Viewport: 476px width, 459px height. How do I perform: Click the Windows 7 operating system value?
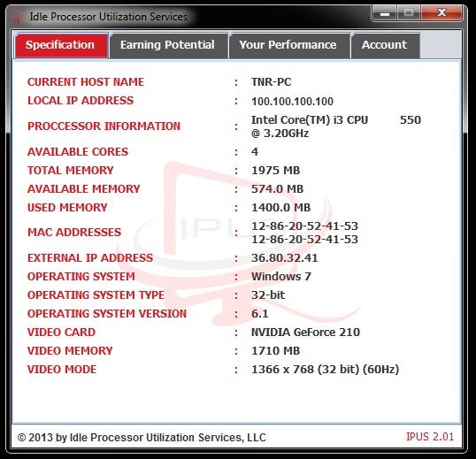click(281, 276)
